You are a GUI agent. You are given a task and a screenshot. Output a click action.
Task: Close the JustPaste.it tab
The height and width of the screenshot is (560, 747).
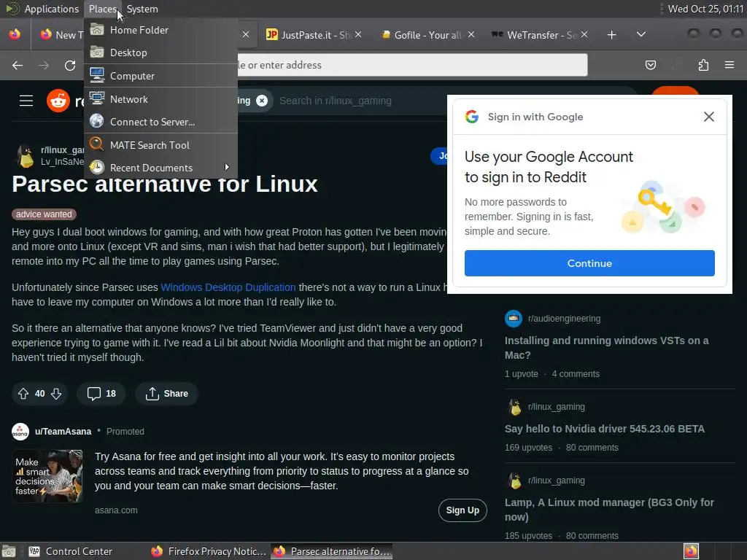[x=358, y=34]
